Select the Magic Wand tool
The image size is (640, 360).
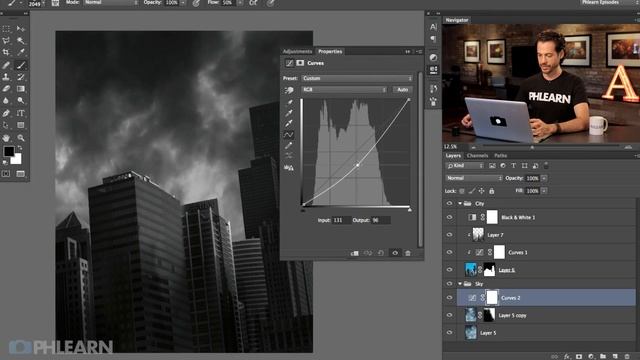coord(20,40)
